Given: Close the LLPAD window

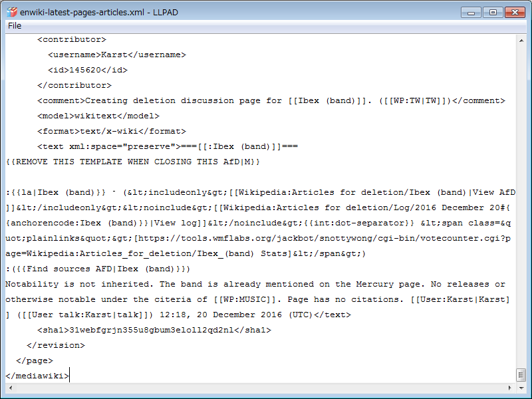Looking at the screenshot, I should click(514, 12).
